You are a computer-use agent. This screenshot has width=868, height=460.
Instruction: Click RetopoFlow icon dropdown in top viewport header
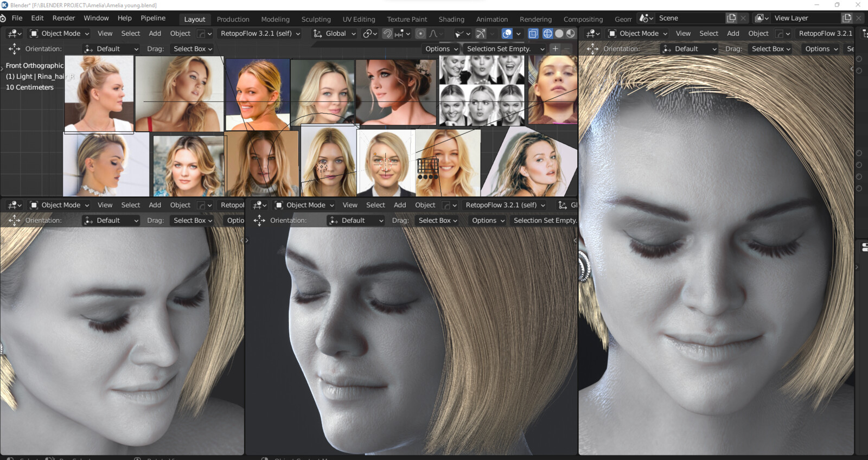204,33
